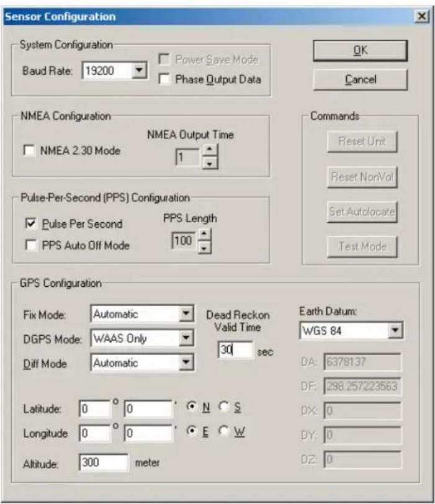Click the DY value field
Screen dimensions: 435x504
click(x=362, y=435)
